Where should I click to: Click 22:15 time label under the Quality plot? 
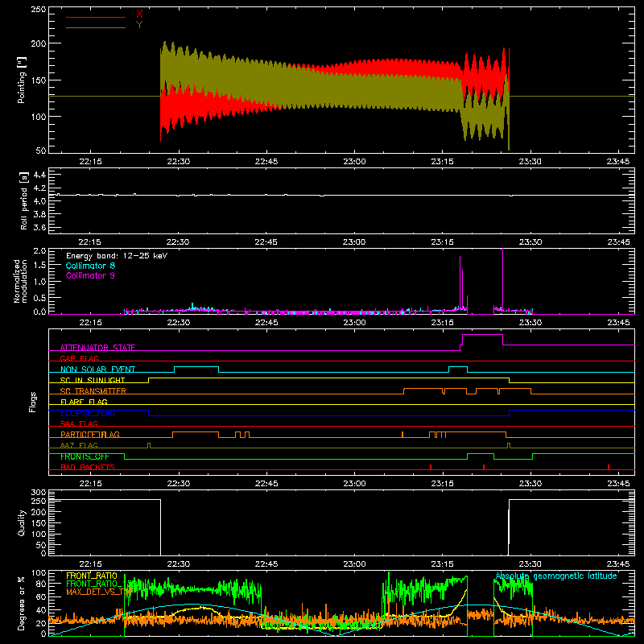tap(90, 564)
